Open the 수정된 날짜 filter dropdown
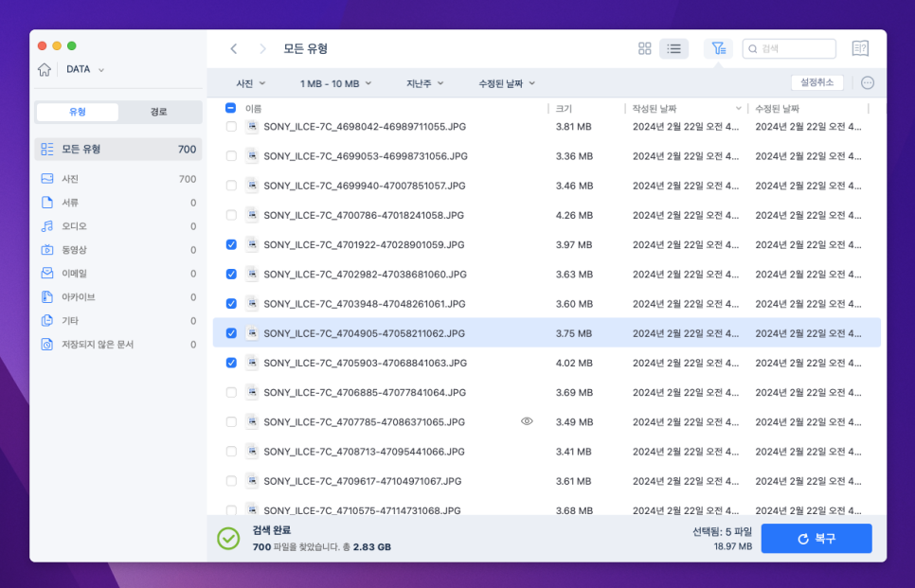 point(507,83)
